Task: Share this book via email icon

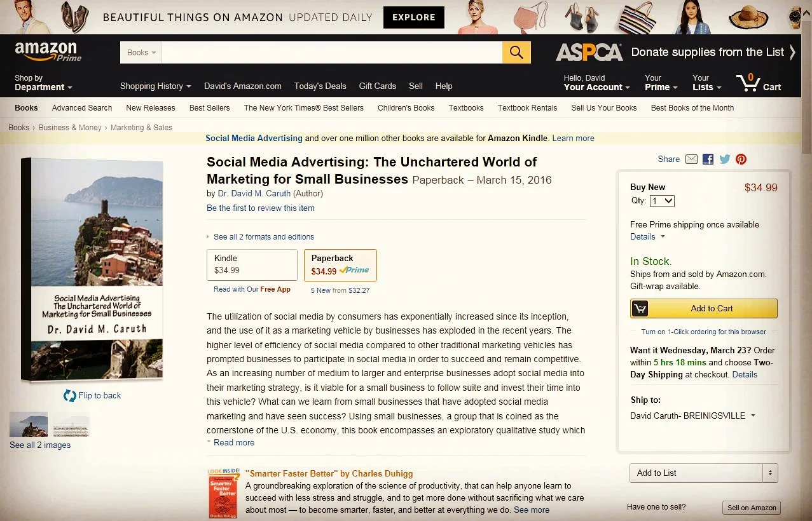Action: (692, 159)
